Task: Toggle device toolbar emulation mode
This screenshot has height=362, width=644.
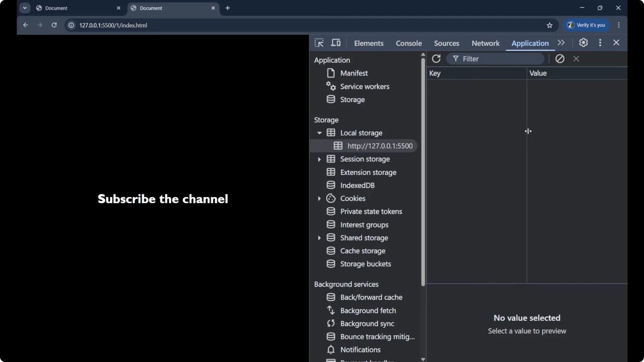Action: click(x=336, y=43)
